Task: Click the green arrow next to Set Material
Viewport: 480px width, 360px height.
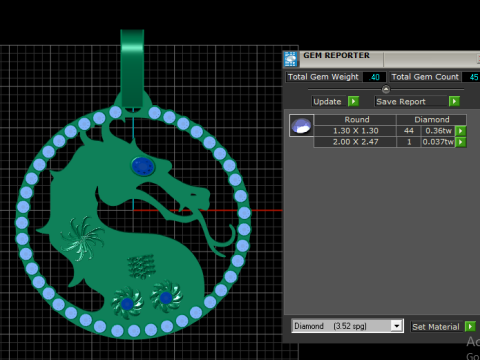Action: coord(470,326)
